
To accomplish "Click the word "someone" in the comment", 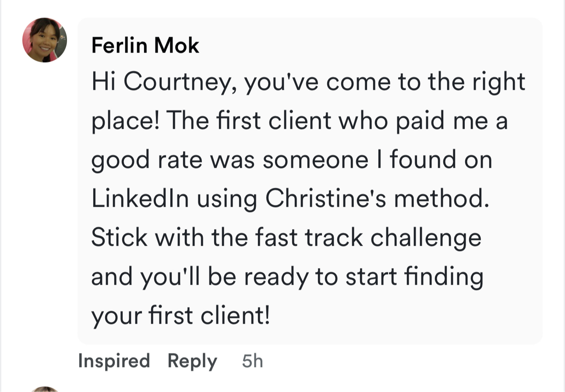I will pyautogui.click(x=314, y=160).
